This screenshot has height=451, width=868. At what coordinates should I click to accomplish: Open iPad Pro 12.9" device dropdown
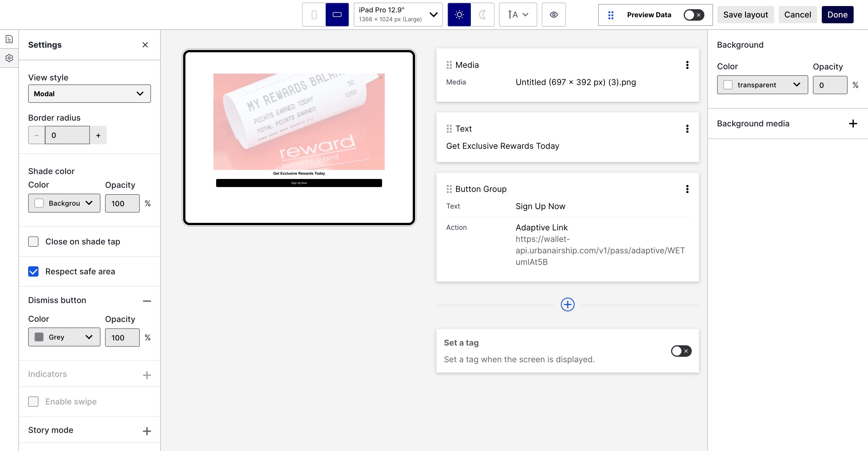pyautogui.click(x=398, y=15)
